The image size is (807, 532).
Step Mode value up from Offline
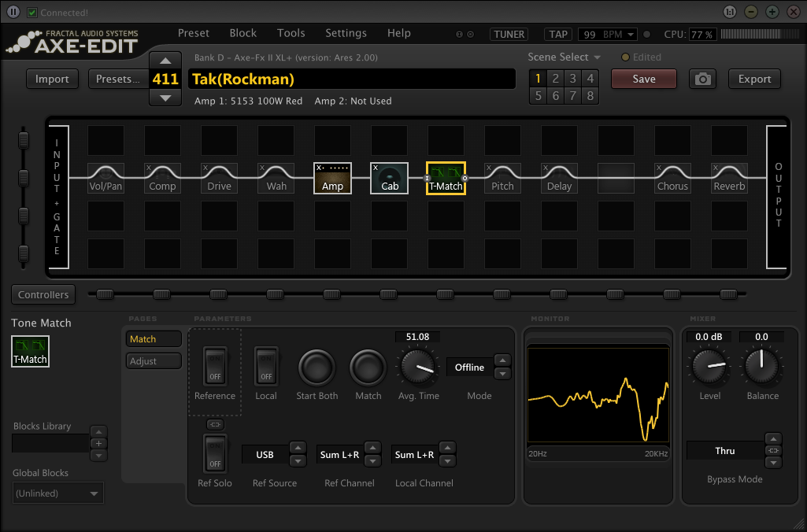click(502, 360)
